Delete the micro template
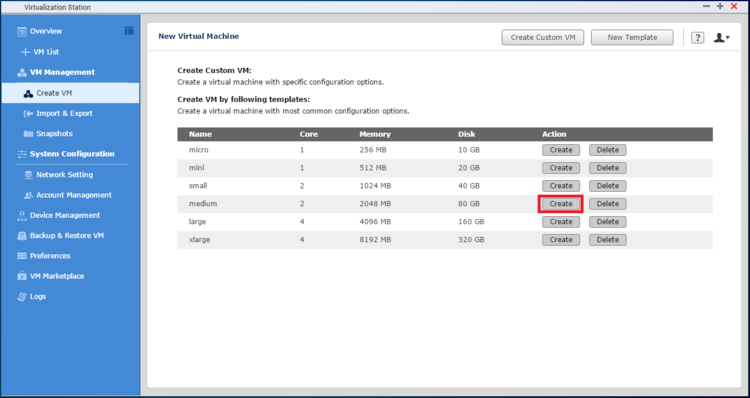 click(x=607, y=150)
